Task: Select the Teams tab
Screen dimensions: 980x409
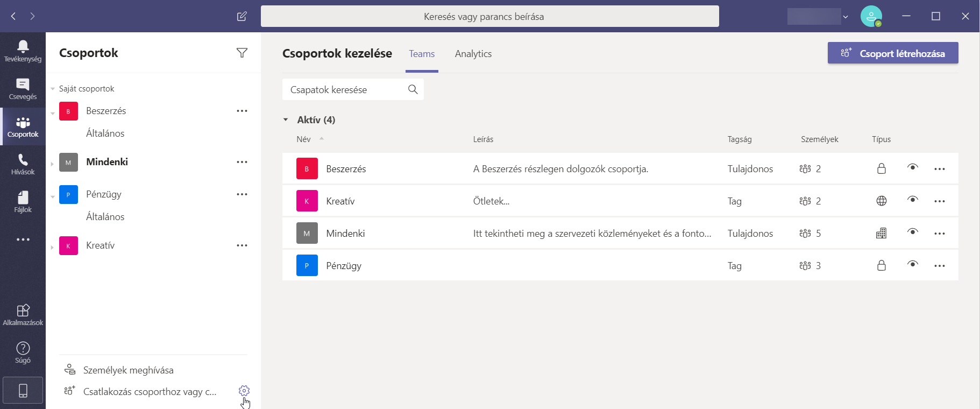Action: [x=422, y=54]
